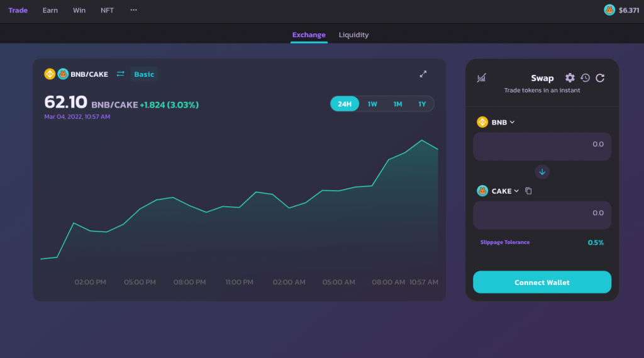Switch chart to Basic mode
The image size is (644, 358).
click(144, 74)
